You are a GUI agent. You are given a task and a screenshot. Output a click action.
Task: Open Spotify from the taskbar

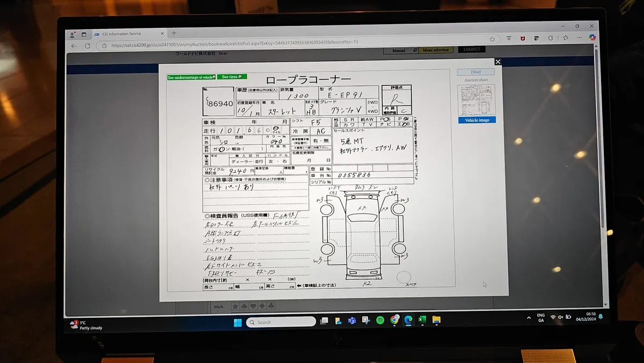(380, 320)
